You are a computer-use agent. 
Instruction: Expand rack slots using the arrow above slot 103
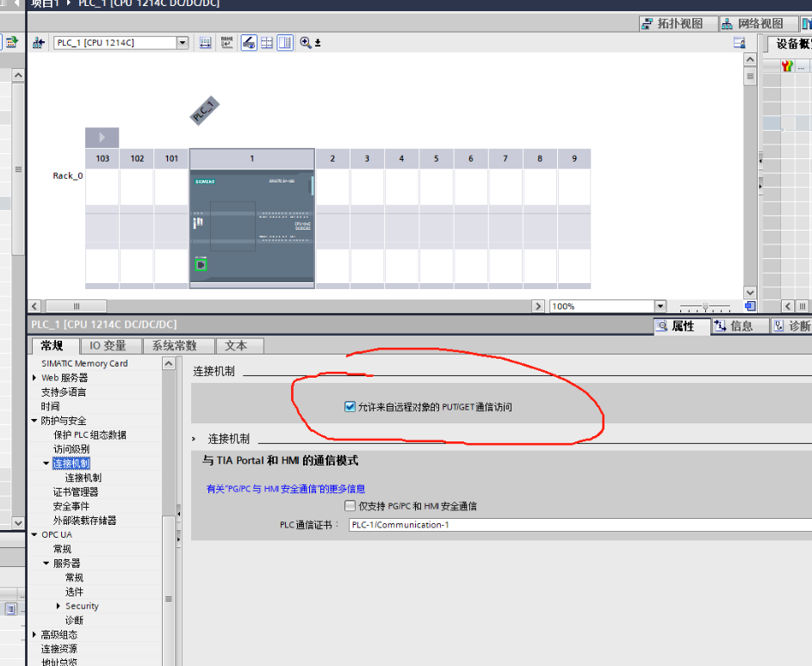(x=102, y=138)
